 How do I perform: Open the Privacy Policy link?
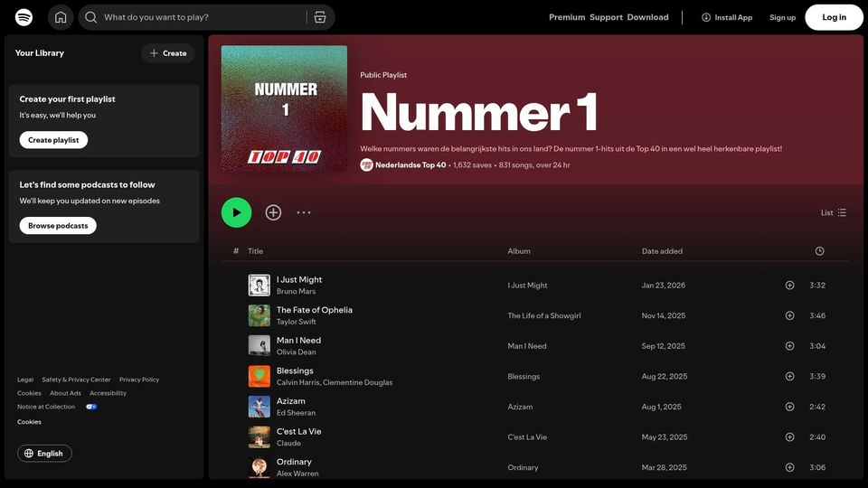click(139, 380)
